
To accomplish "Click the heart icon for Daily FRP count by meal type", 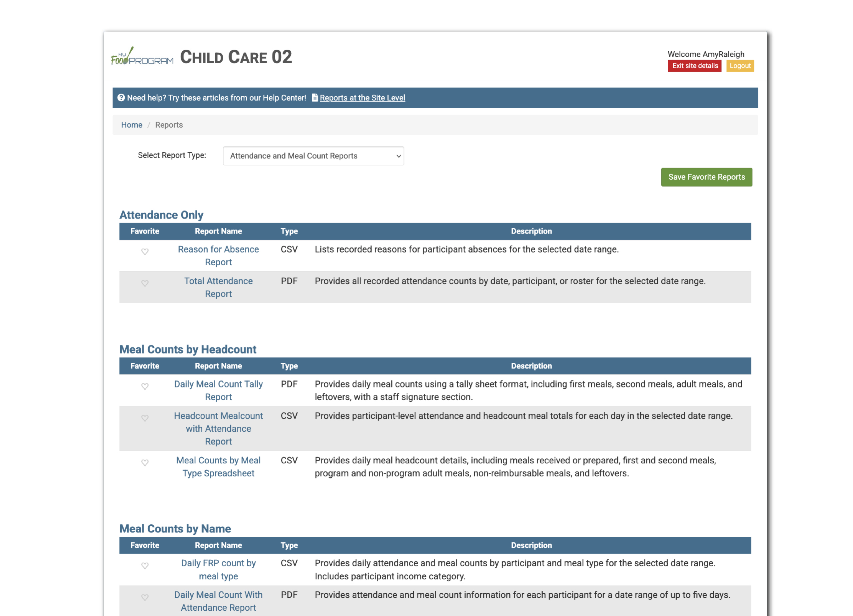I will [145, 566].
